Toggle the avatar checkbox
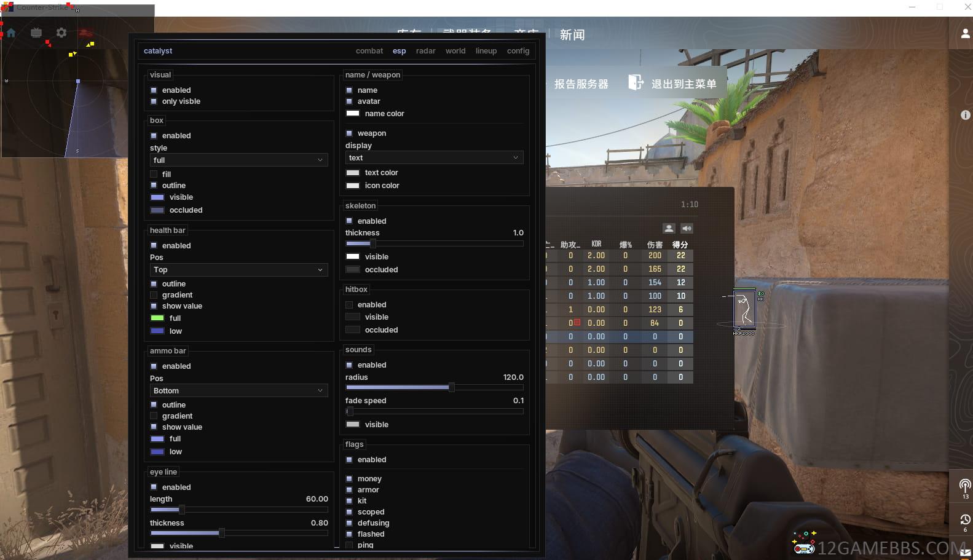 [x=349, y=101]
